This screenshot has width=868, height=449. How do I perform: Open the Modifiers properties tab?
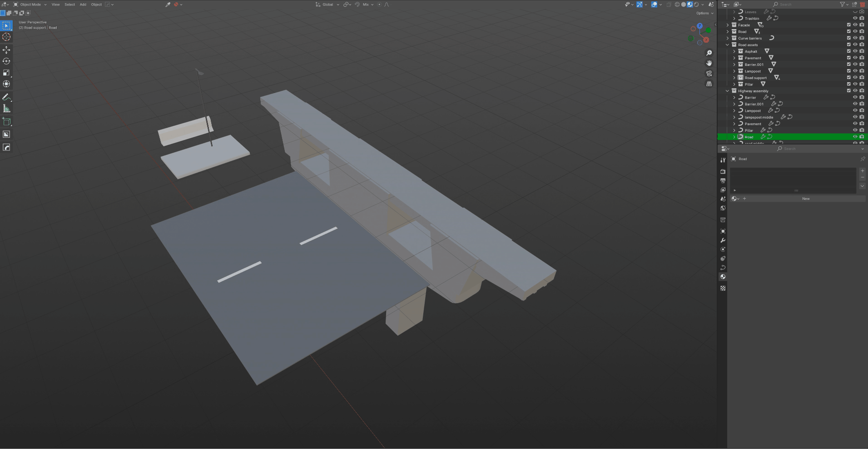[x=723, y=240]
